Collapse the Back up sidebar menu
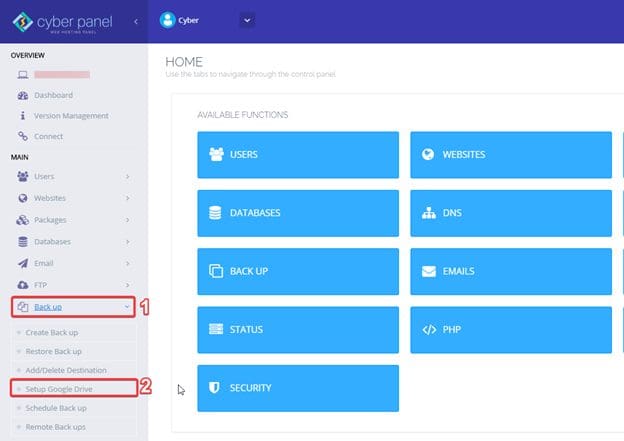 pyautogui.click(x=127, y=307)
